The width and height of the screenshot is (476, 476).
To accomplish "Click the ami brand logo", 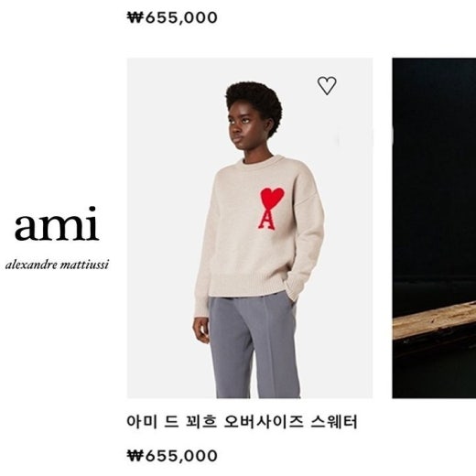I will 57,223.
